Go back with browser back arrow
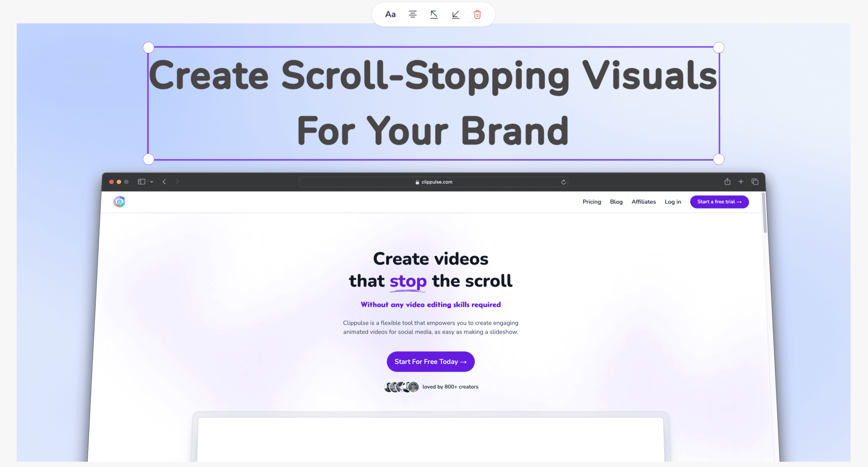 [x=164, y=182]
